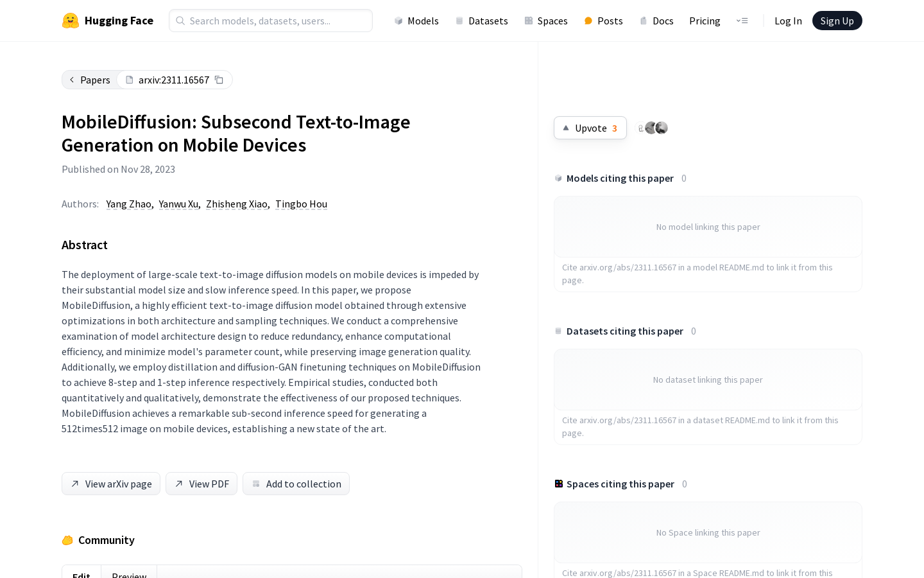The height and width of the screenshot is (578, 924).
Task: Go to Posts section
Action: pyautogui.click(x=603, y=21)
